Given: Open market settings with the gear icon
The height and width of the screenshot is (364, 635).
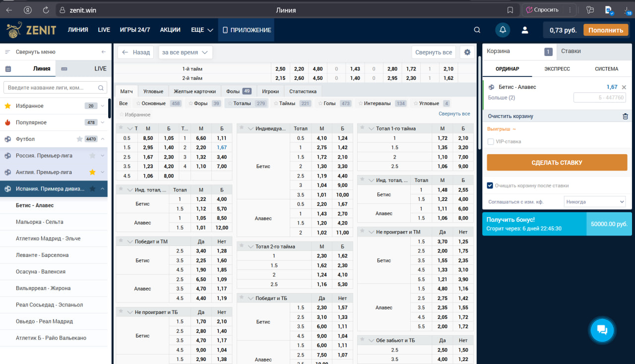Looking at the screenshot, I should click(x=466, y=52).
